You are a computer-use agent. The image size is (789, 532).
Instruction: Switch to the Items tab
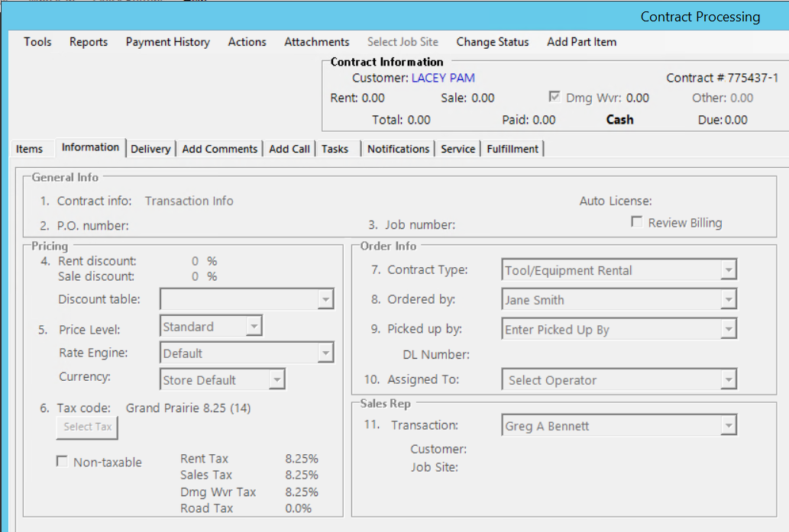[30, 149]
